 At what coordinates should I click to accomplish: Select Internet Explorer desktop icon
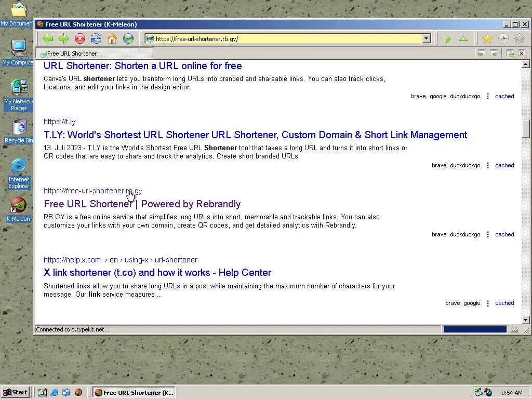click(18, 173)
